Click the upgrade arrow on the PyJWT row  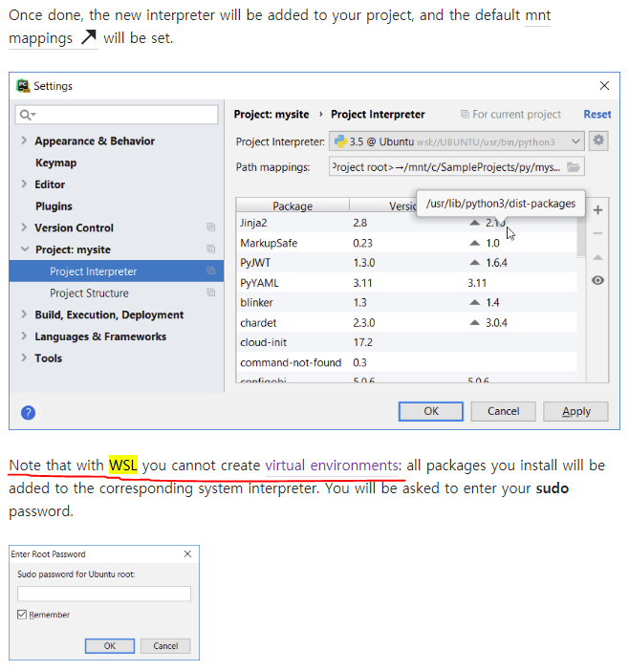[x=474, y=262]
